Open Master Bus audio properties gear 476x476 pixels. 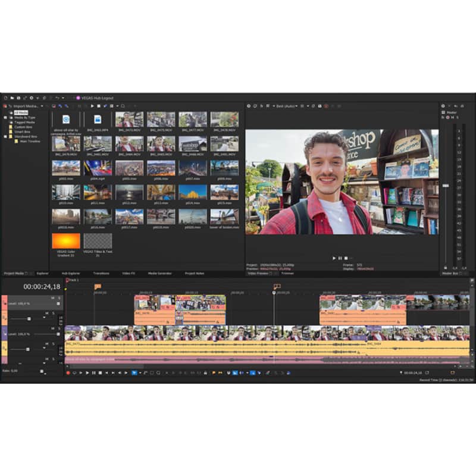click(x=443, y=106)
